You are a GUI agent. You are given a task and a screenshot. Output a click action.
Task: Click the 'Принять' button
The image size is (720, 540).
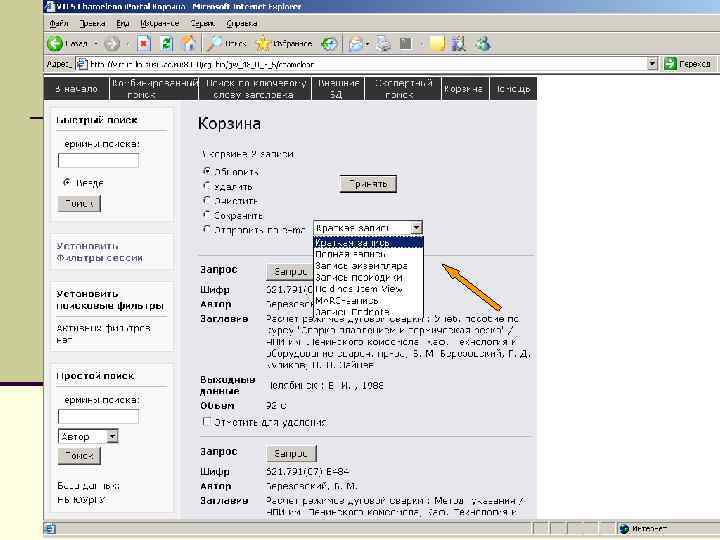pos(368,184)
